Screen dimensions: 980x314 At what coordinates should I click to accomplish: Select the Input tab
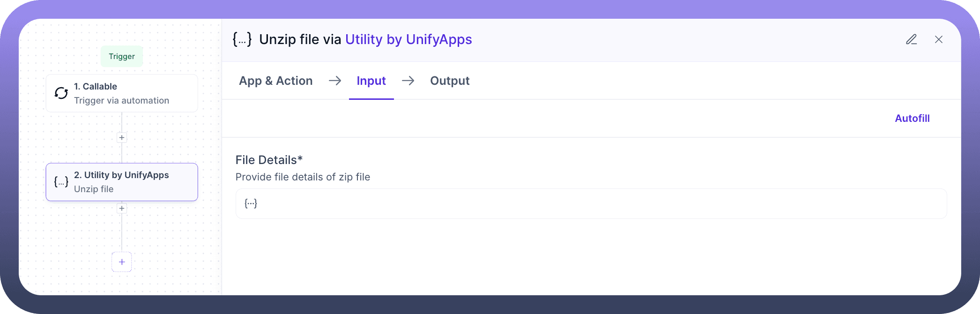(371, 81)
